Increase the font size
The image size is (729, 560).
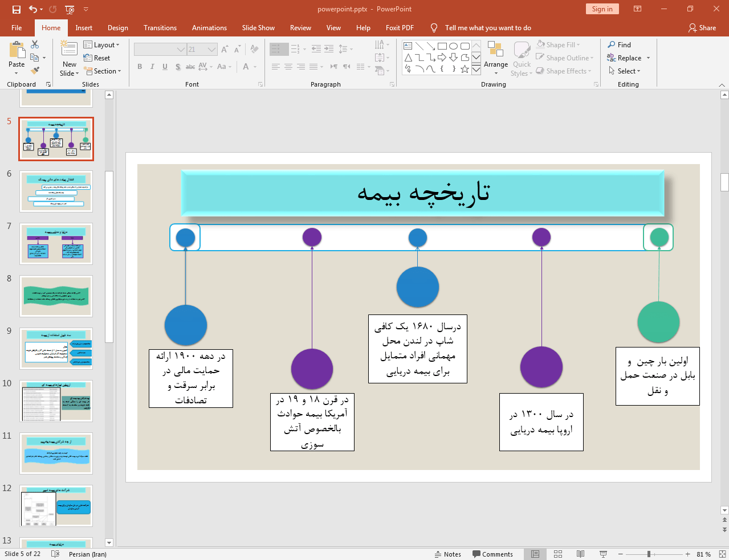click(225, 50)
